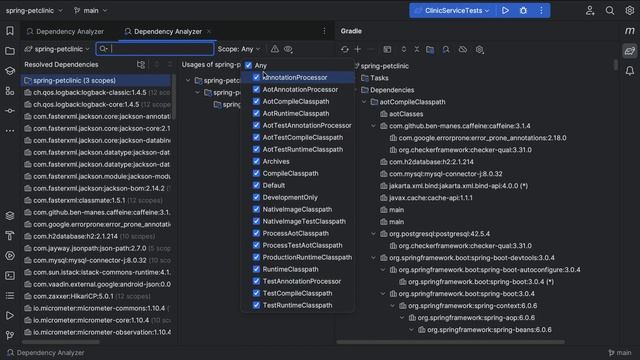Screen dimensions: 640x360
Task: Collapse postgresql:42.5.4 dependency node
Action: pyautogui.click(x=373, y=234)
